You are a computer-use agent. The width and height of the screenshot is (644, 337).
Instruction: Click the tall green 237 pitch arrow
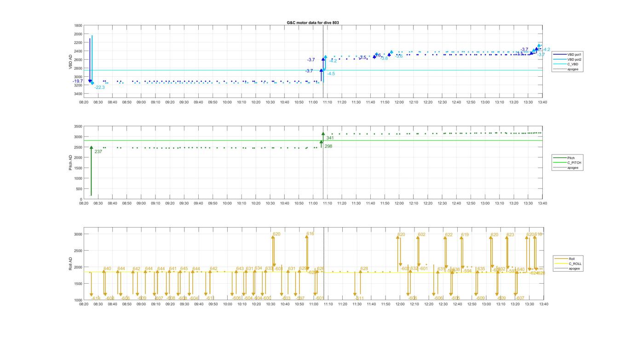tap(91, 171)
